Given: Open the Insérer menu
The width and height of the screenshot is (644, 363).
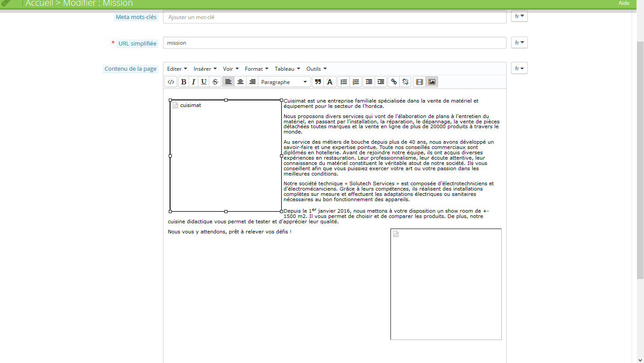Looking at the screenshot, I should (x=205, y=69).
